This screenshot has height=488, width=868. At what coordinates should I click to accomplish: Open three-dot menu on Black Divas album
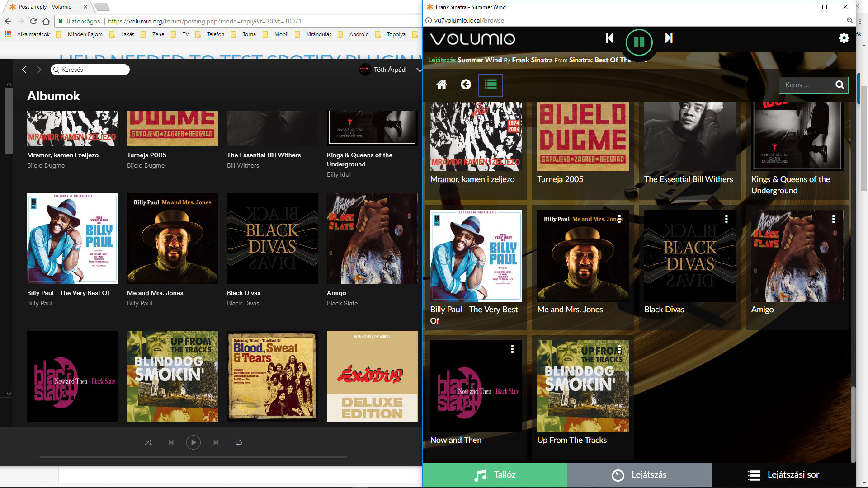[x=726, y=219]
